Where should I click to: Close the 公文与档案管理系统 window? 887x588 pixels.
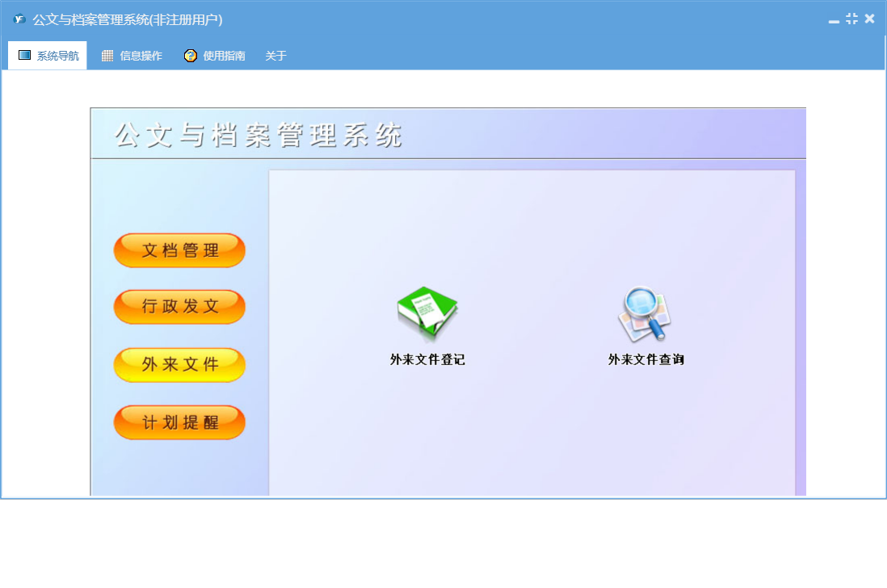click(869, 19)
